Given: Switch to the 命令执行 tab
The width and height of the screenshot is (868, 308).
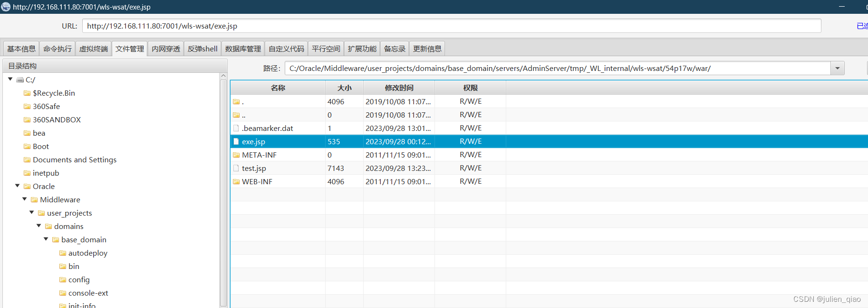Looking at the screenshot, I should coord(58,49).
